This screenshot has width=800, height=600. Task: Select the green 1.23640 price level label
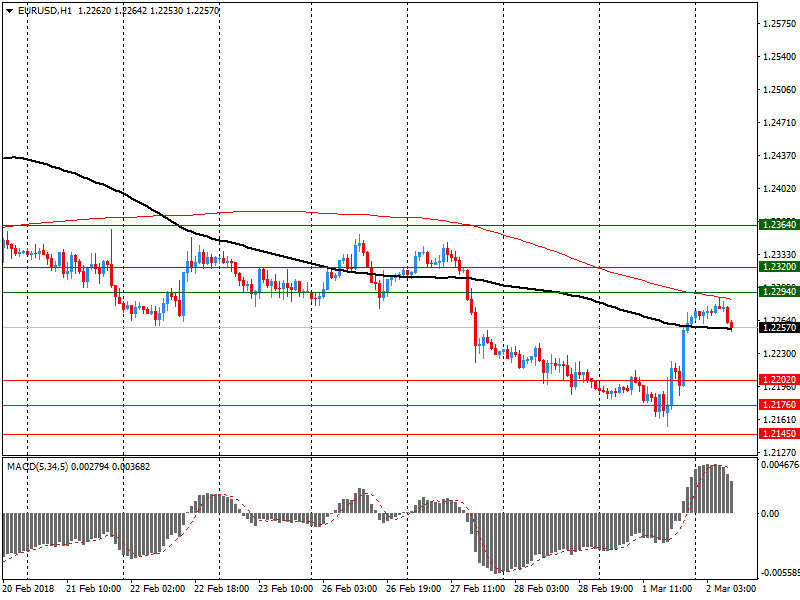click(x=777, y=225)
